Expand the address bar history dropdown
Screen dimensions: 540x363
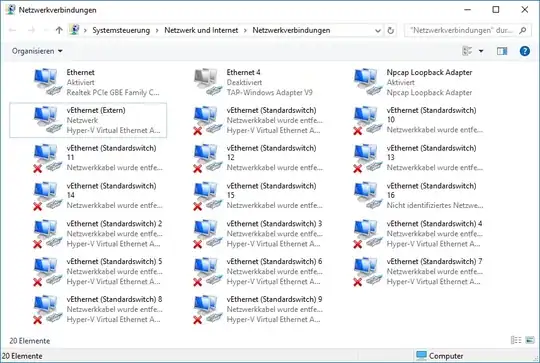(x=378, y=31)
